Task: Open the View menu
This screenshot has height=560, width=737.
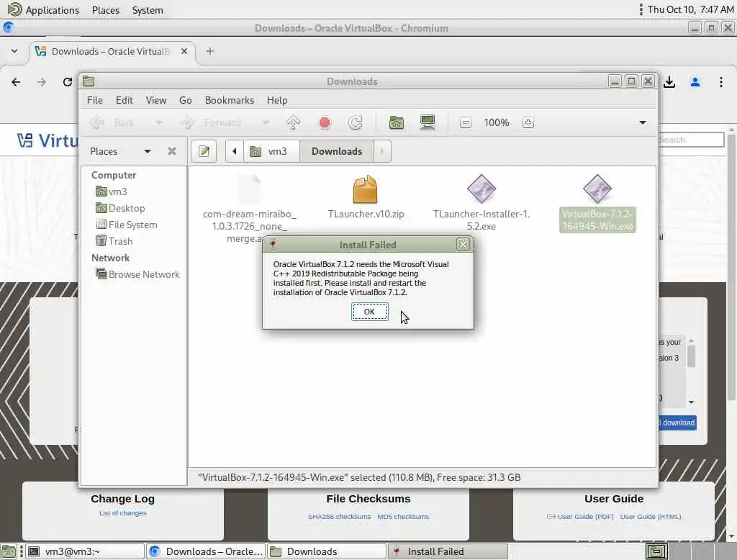Action: pos(156,100)
